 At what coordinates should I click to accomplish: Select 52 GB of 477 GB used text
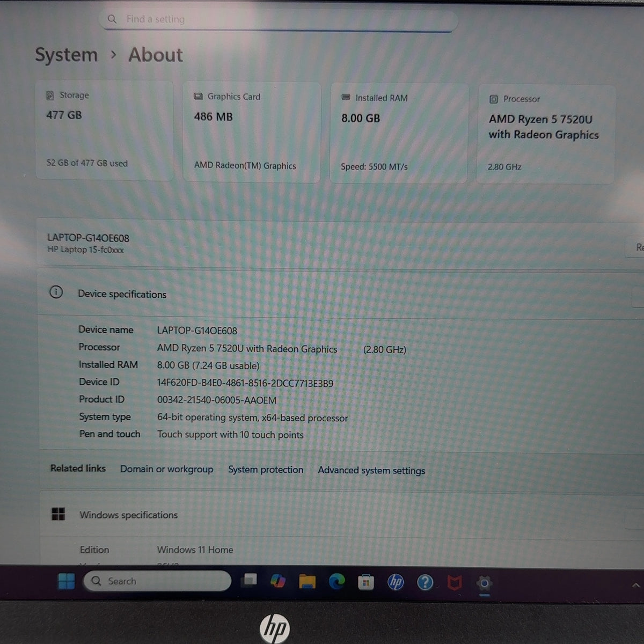[x=87, y=163]
